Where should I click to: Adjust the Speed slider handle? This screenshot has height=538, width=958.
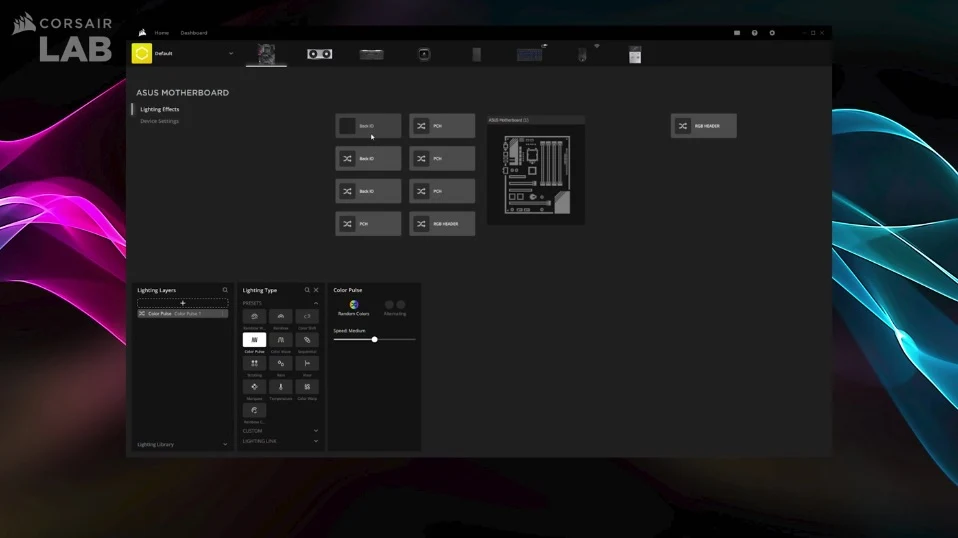375,340
